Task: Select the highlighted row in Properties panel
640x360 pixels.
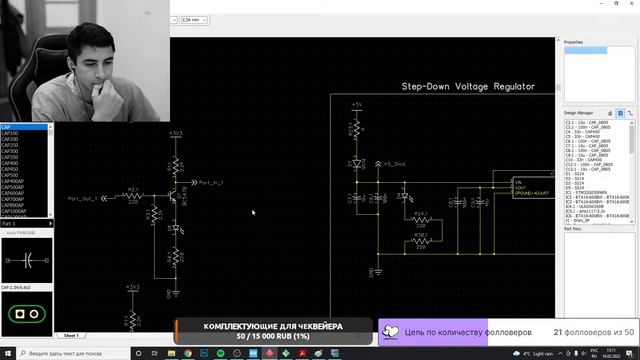Action: [586, 51]
